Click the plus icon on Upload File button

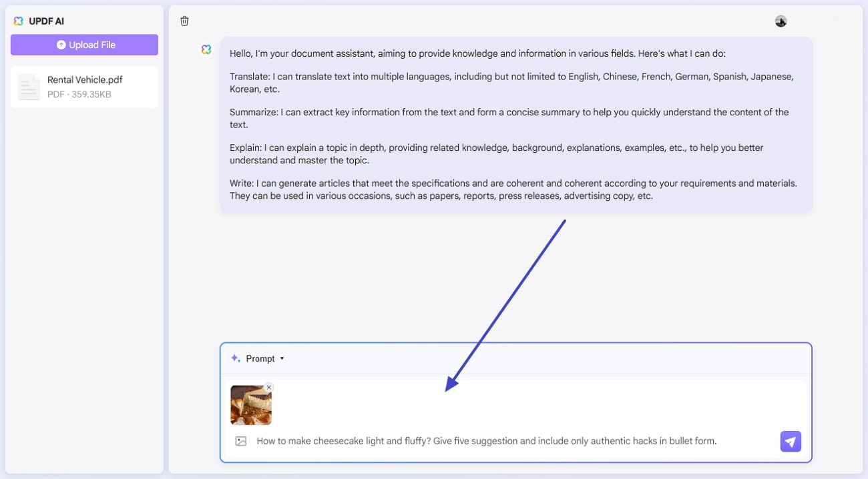(61, 45)
